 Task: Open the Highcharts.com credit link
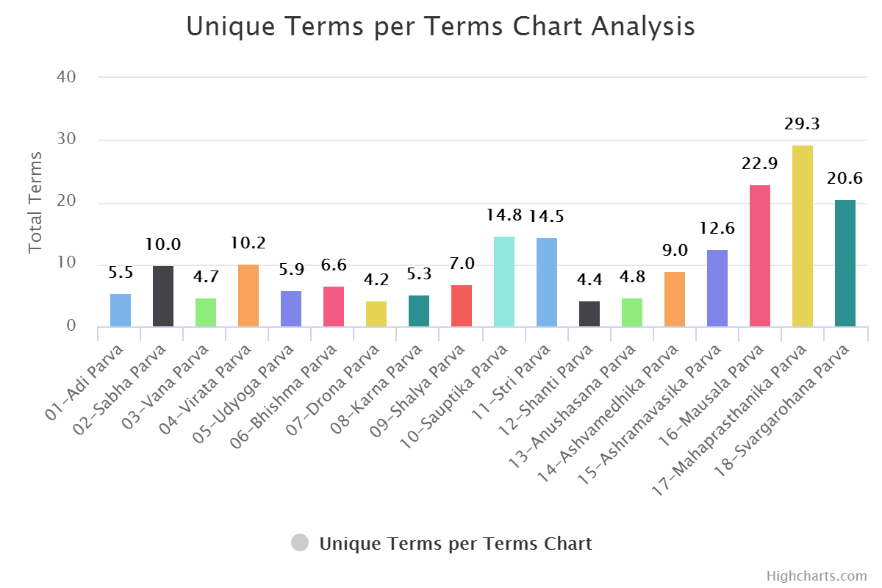click(x=817, y=576)
